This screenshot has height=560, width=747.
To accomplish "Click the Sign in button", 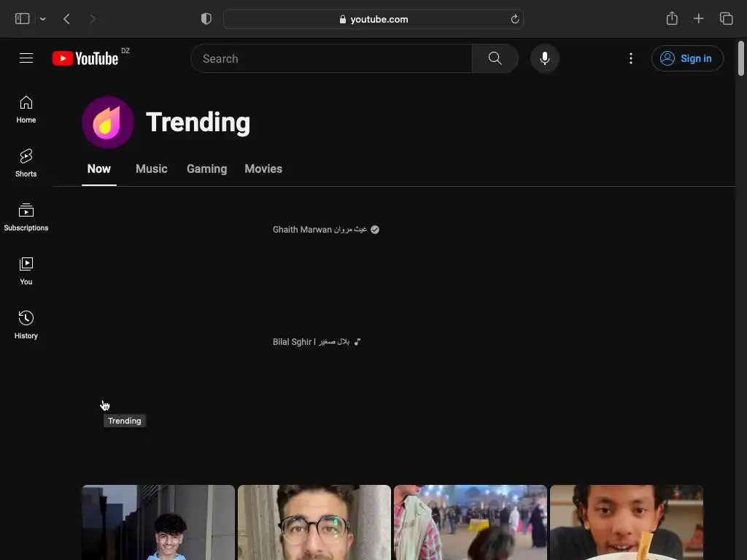I will [x=687, y=58].
